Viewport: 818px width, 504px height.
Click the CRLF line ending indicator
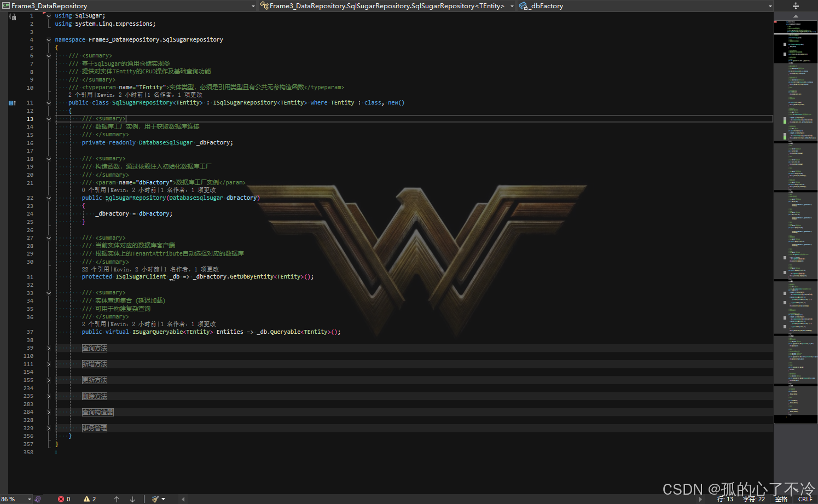point(805,499)
